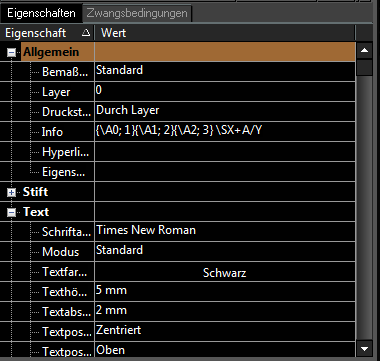Switch to the Eigenschaften tab
Screen dimensions: 380x361
41,13
